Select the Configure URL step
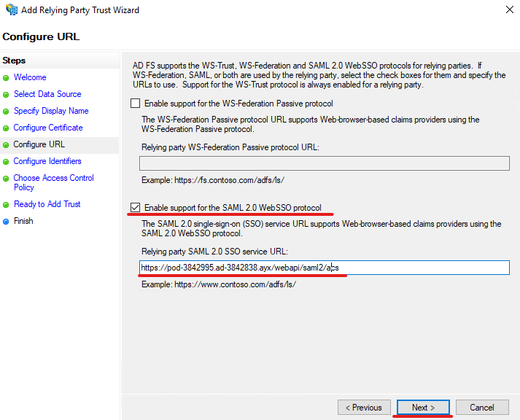The height and width of the screenshot is (420, 520). point(39,144)
